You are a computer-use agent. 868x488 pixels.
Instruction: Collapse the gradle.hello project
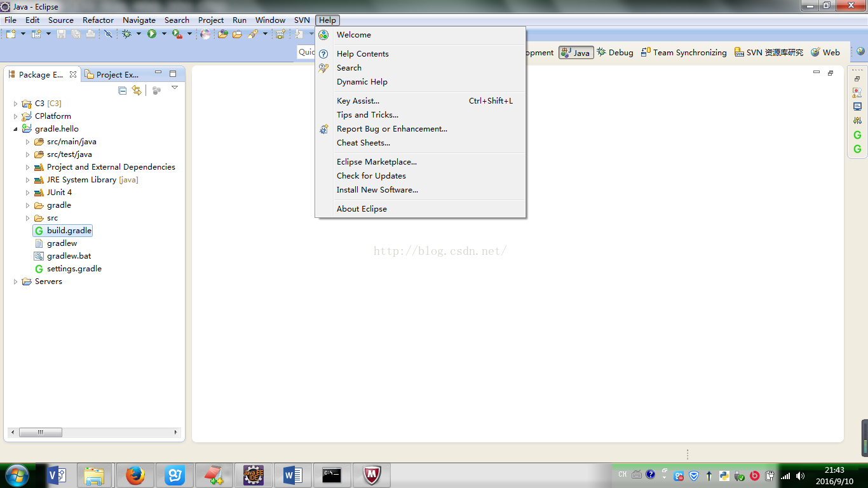(x=16, y=129)
